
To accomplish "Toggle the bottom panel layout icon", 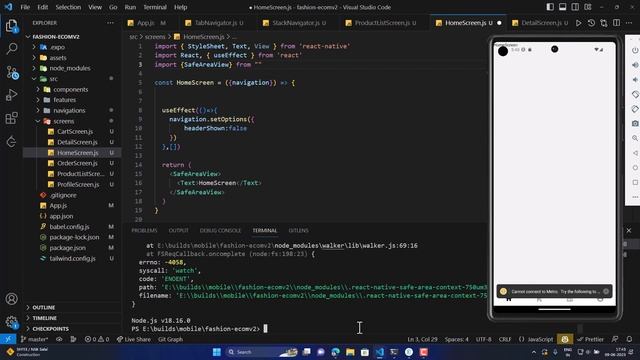I will [x=562, y=7].
